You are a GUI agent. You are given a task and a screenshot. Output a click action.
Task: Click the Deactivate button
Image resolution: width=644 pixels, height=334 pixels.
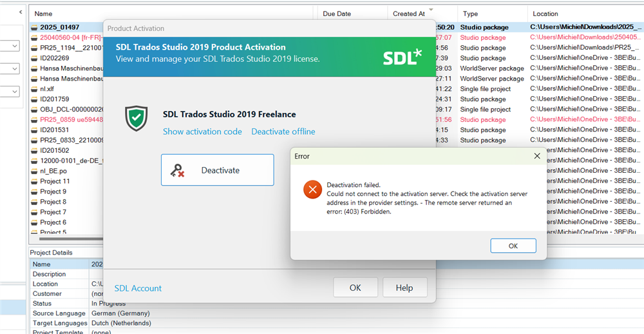(x=217, y=170)
